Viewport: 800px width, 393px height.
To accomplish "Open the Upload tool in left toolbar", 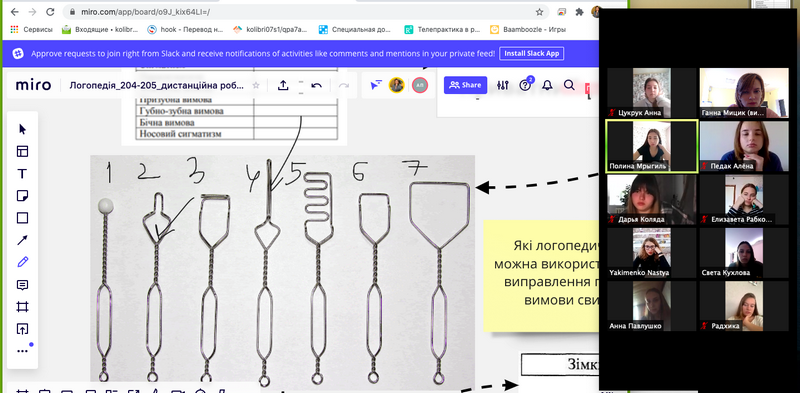I will (x=22, y=329).
